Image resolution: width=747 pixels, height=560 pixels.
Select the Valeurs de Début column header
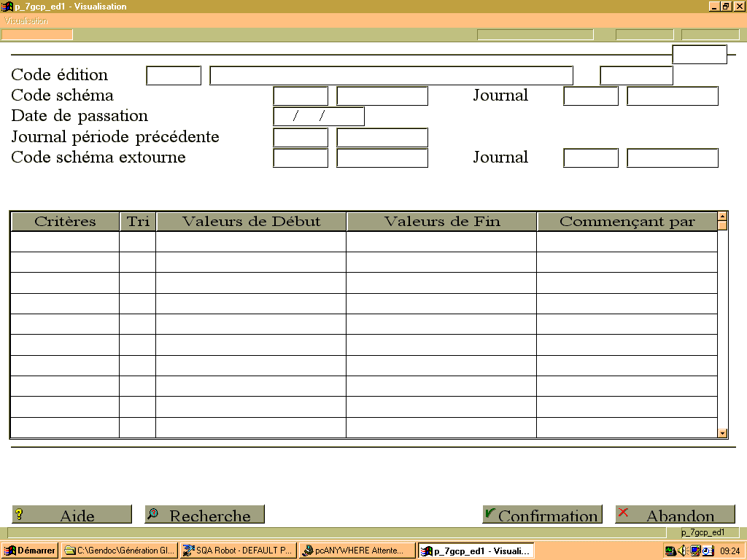coord(251,222)
